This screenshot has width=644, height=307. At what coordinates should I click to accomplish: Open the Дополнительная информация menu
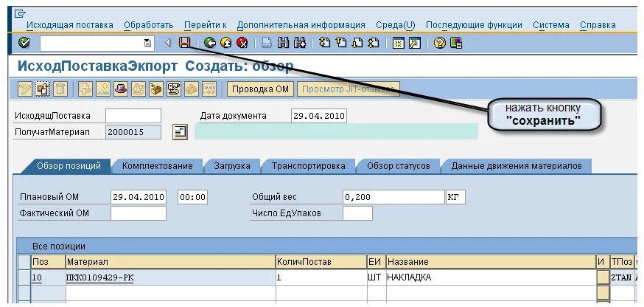pos(301,25)
